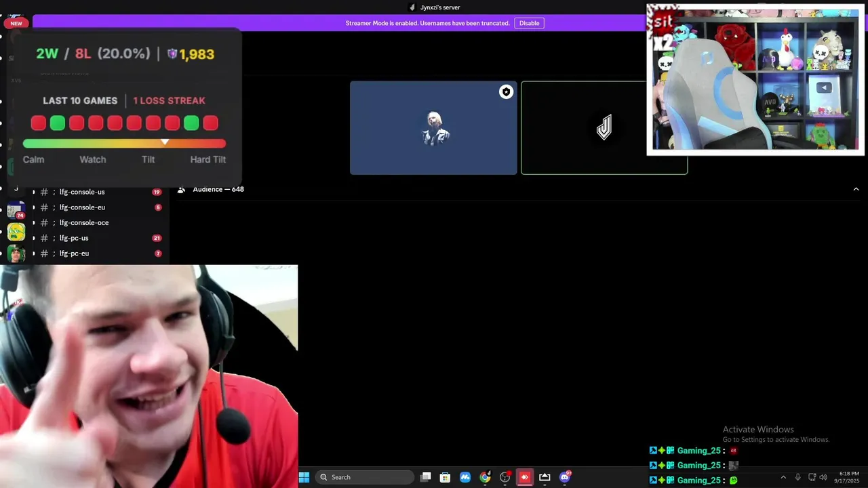This screenshot has width=868, height=488.
Task: Expand the arrow beside lfg-pc-eu
Action: (34, 253)
